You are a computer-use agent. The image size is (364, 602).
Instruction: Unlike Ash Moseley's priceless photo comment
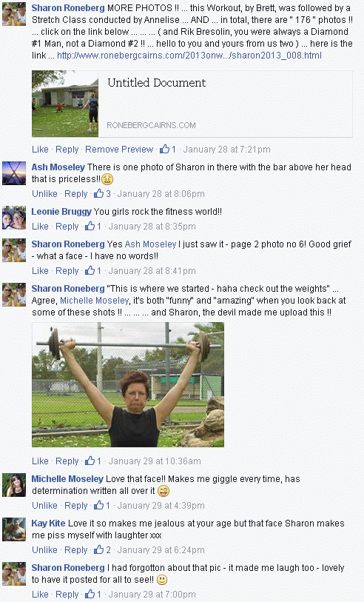[44, 194]
